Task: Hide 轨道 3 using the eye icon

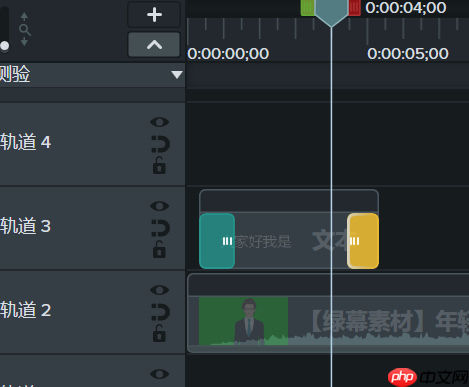Action: click(x=159, y=206)
